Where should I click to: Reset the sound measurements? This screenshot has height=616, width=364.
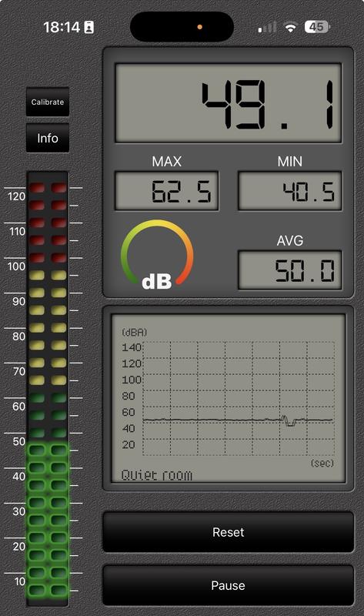click(228, 532)
